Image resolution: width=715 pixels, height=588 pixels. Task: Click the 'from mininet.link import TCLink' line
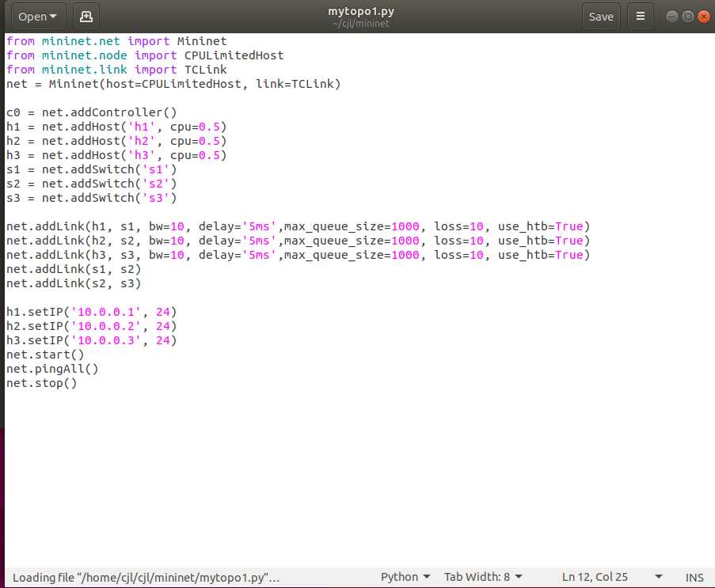pos(116,70)
